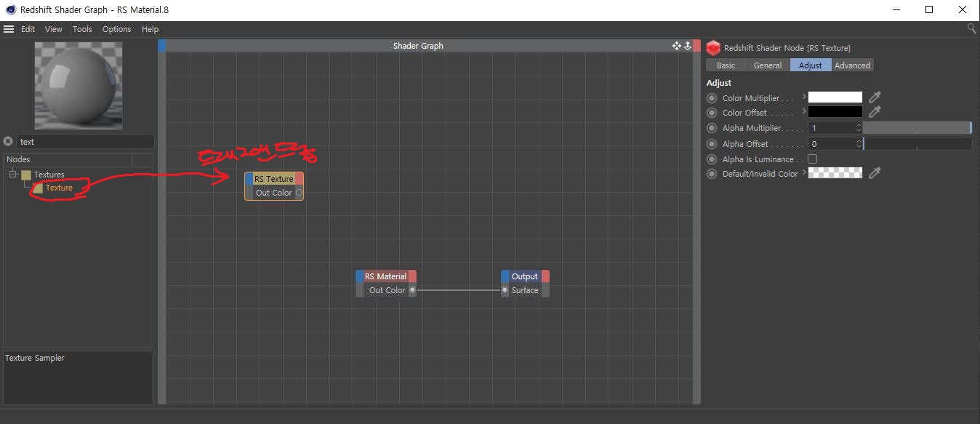Pick Color Offset with its eyedropper

875,112
